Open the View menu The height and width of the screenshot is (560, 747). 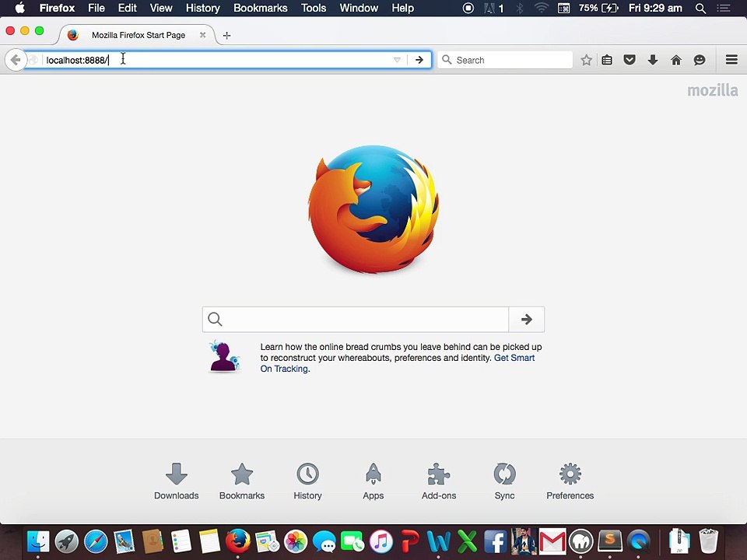[x=161, y=8]
